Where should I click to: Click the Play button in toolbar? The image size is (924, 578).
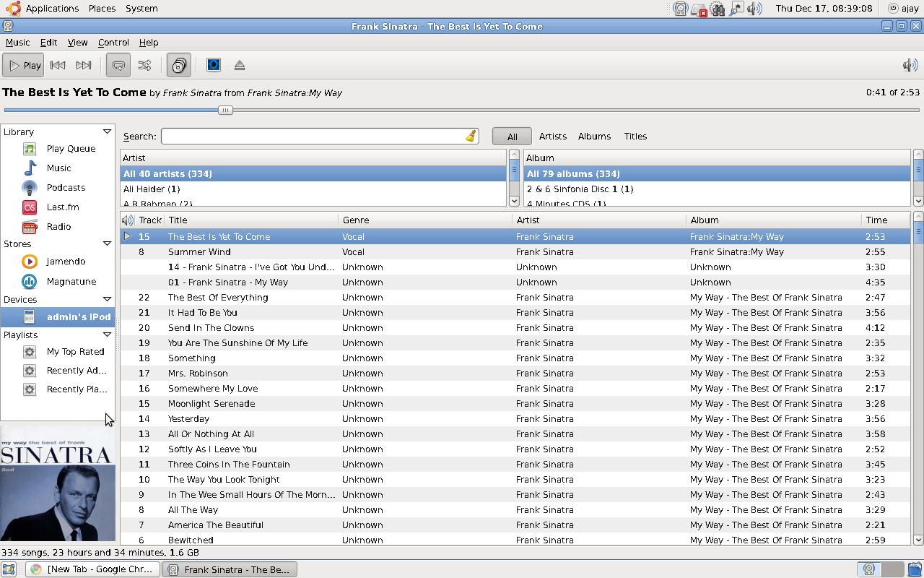coord(24,65)
